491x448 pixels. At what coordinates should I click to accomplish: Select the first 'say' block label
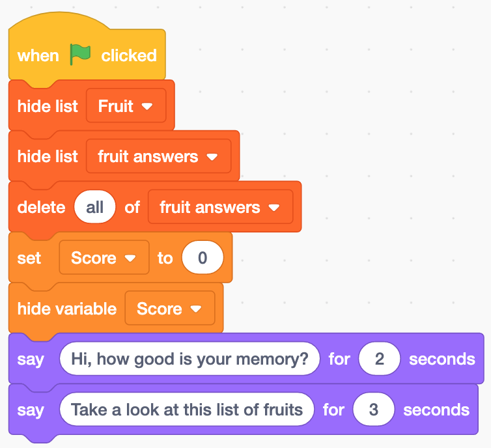coord(31,359)
